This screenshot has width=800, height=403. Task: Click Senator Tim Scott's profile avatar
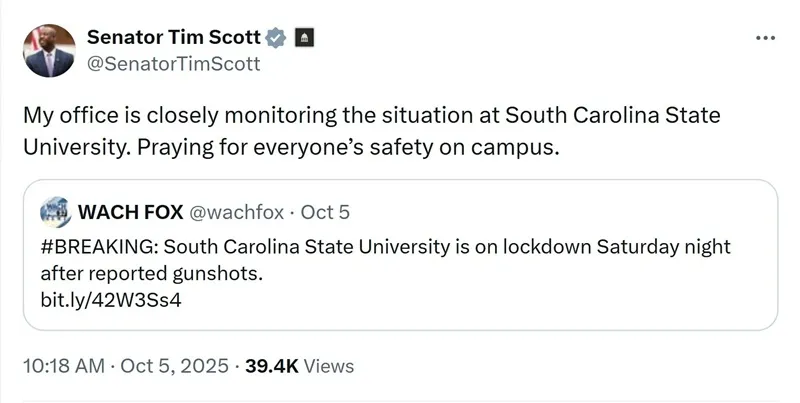[x=49, y=51]
